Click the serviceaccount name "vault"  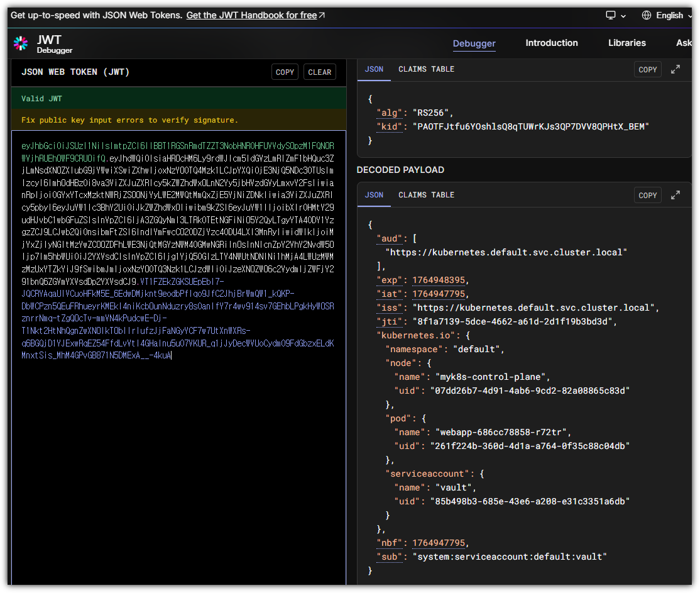click(454, 487)
